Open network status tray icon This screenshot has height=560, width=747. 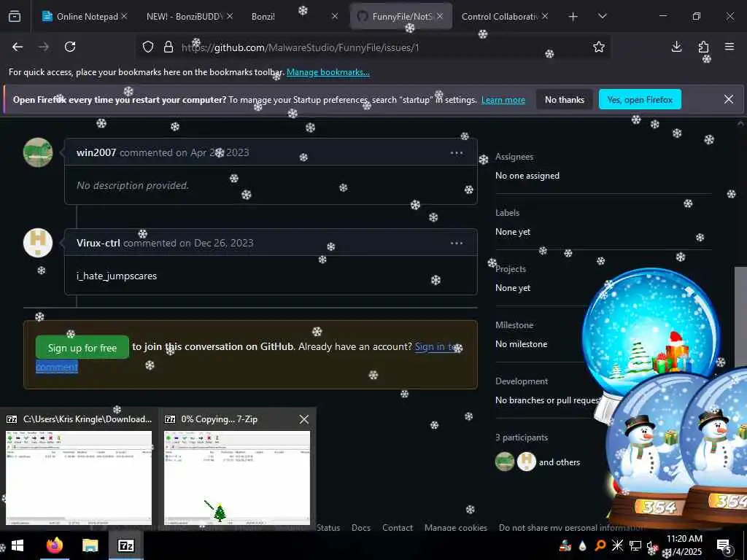coord(635,545)
